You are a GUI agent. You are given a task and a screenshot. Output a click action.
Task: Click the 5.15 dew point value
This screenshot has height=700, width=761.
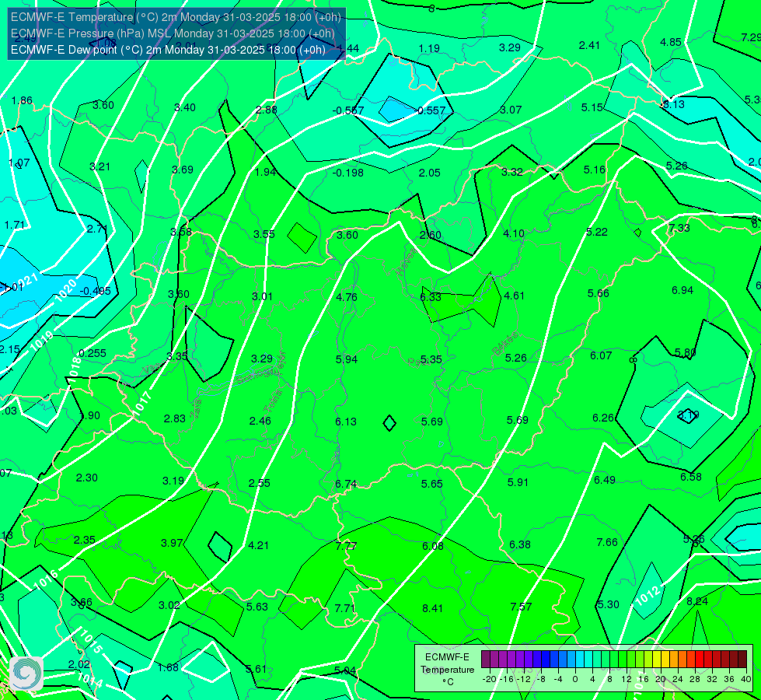(x=592, y=107)
